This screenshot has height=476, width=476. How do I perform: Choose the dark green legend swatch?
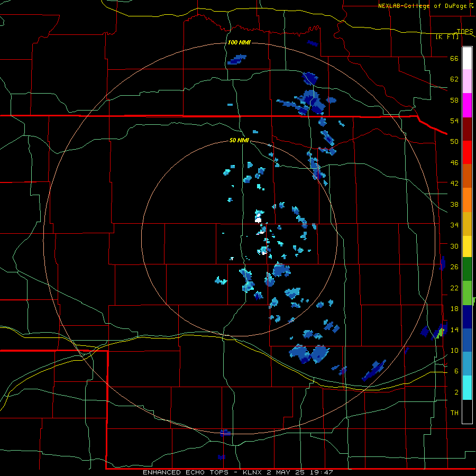click(x=467, y=269)
